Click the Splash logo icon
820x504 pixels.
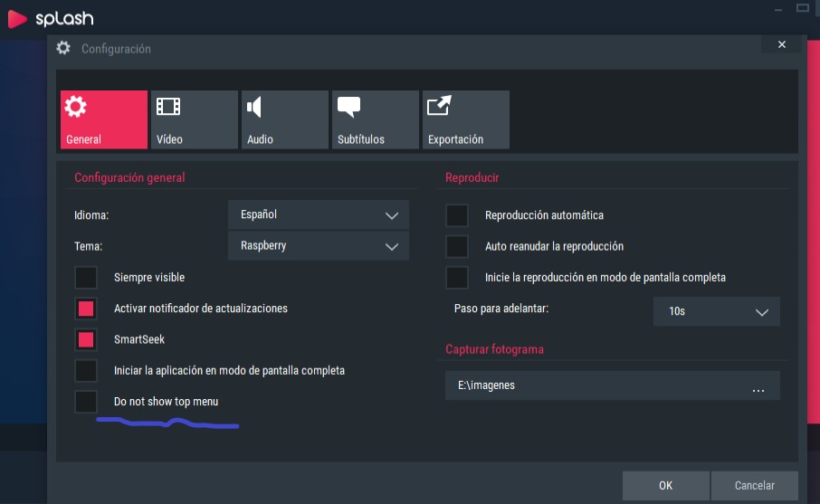pos(17,18)
